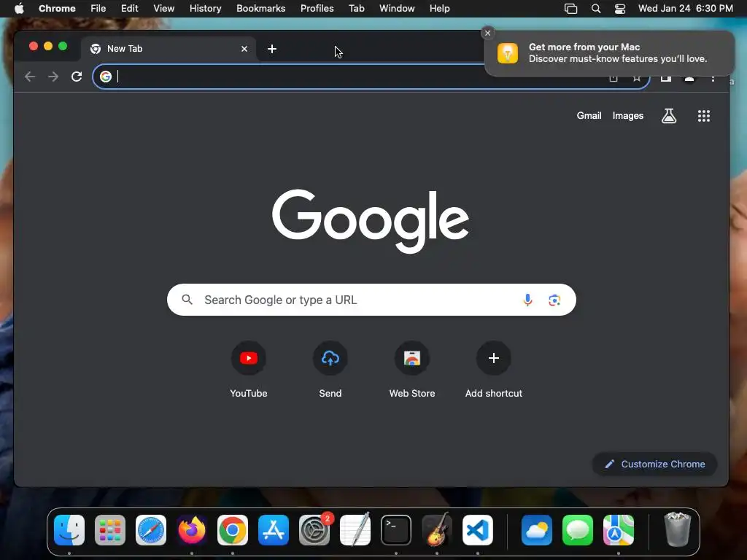Open the Apple menu
The width and height of the screenshot is (747, 560).
coord(19,9)
